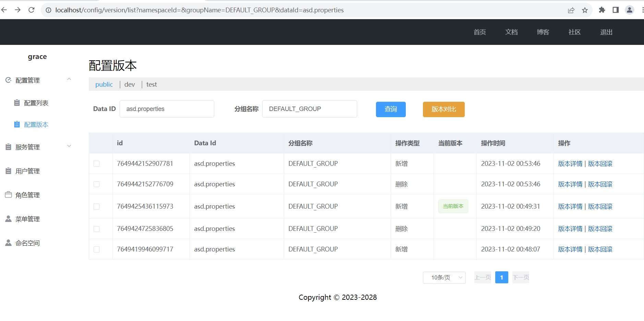Viewport: 644px width, 321px height.
Task: View site information icon in address bar
Action: (49, 10)
